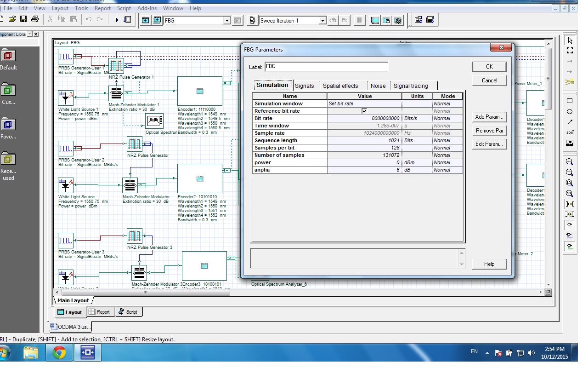Change Mode of power parameter row
This screenshot has height=368, width=588.
pyautogui.click(x=447, y=162)
